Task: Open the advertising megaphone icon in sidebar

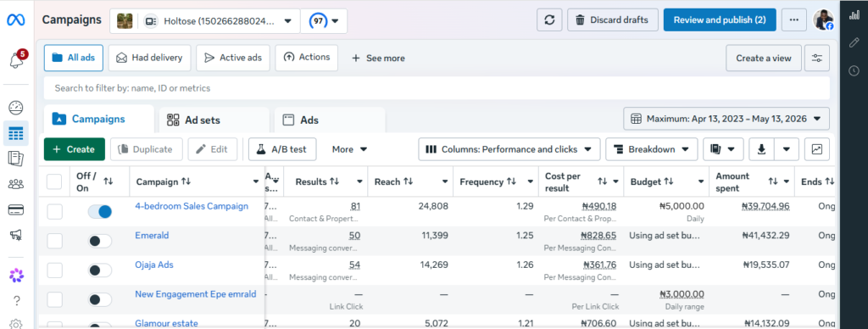Action: [16, 235]
